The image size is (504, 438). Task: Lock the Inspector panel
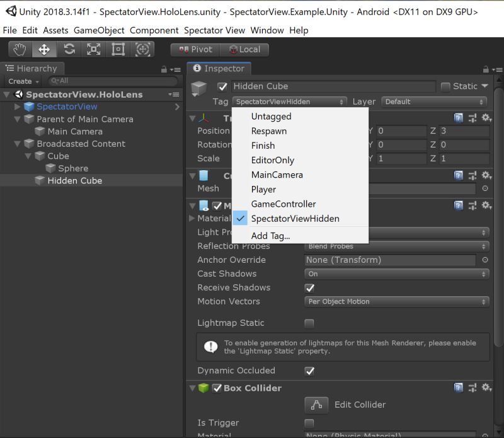(x=486, y=69)
